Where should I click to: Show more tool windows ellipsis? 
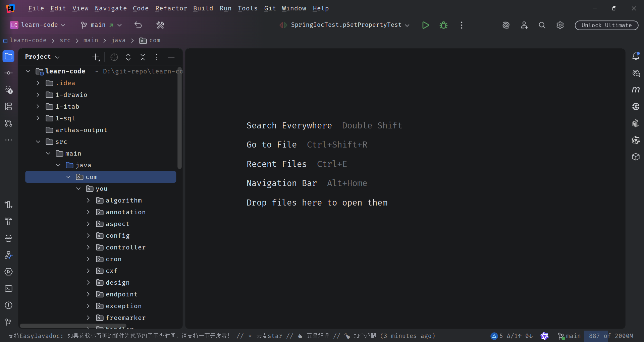8,140
